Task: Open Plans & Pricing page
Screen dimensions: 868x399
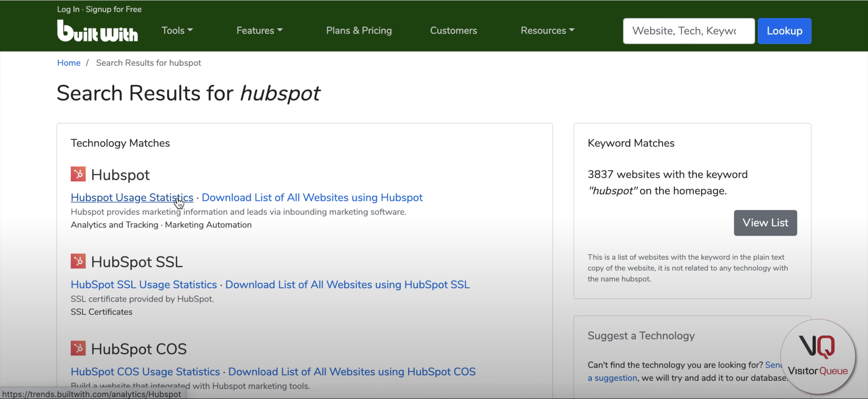Action: 359,30
